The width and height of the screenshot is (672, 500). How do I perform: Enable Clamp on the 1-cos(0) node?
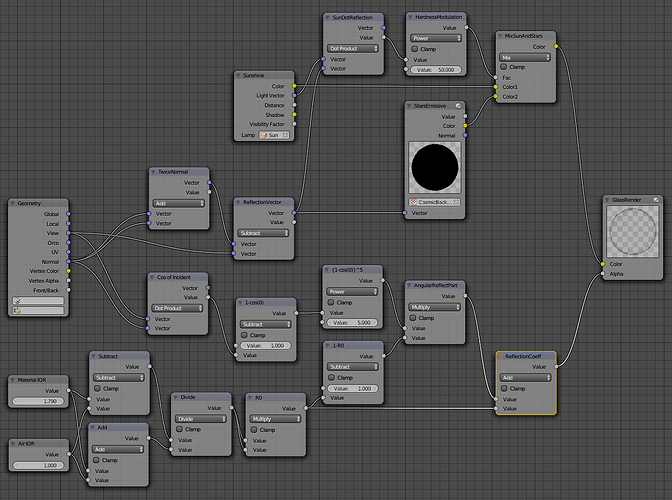coord(244,335)
